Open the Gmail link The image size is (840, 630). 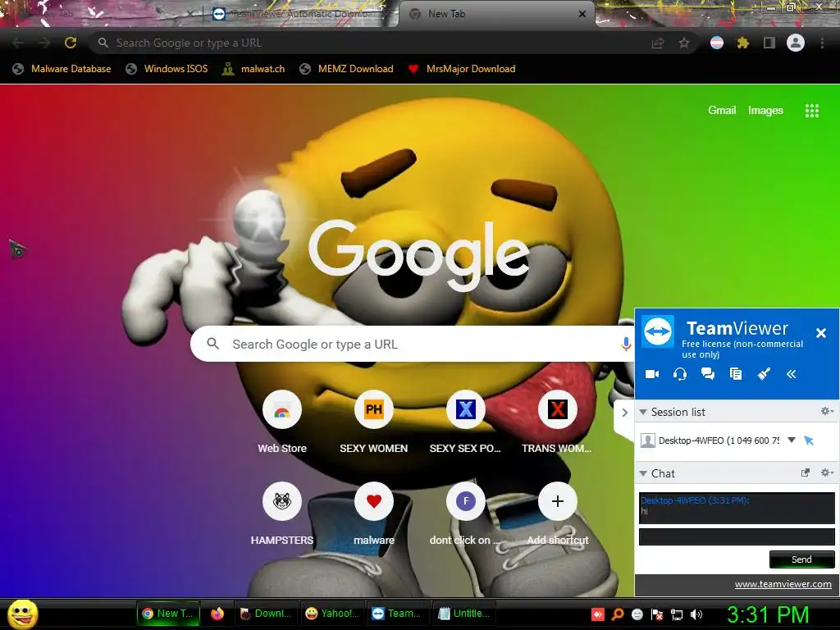point(722,110)
